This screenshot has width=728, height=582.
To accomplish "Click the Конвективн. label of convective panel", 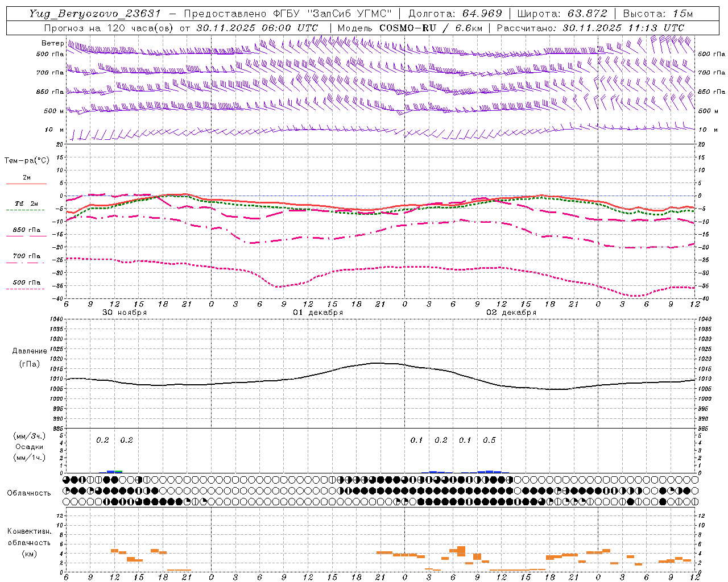I will (x=29, y=531).
